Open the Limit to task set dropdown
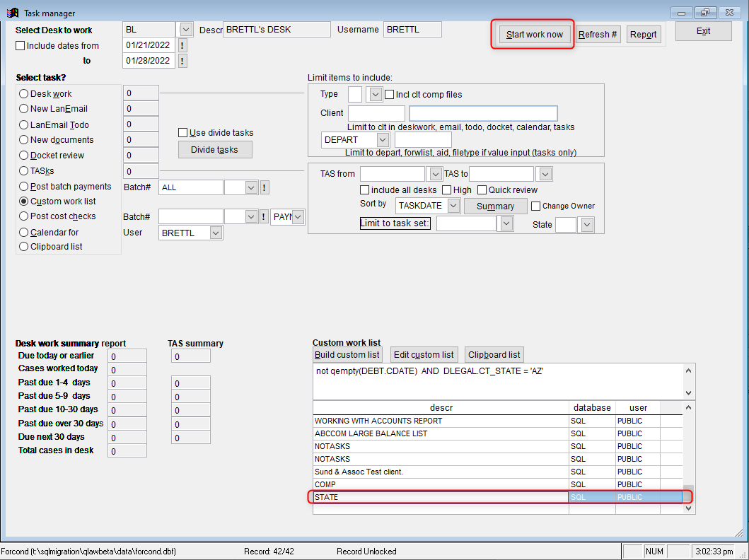Screen dimensions: 749x560 pos(506,223)
